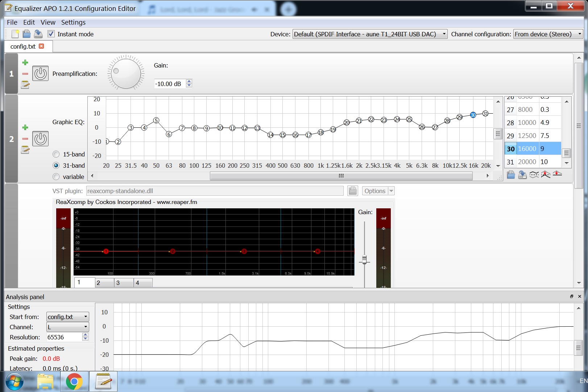Click the scroll-down arrow of the EQ band table
Image resolution: width=588 pixels, height=392 pixels.
coord(567,163)
